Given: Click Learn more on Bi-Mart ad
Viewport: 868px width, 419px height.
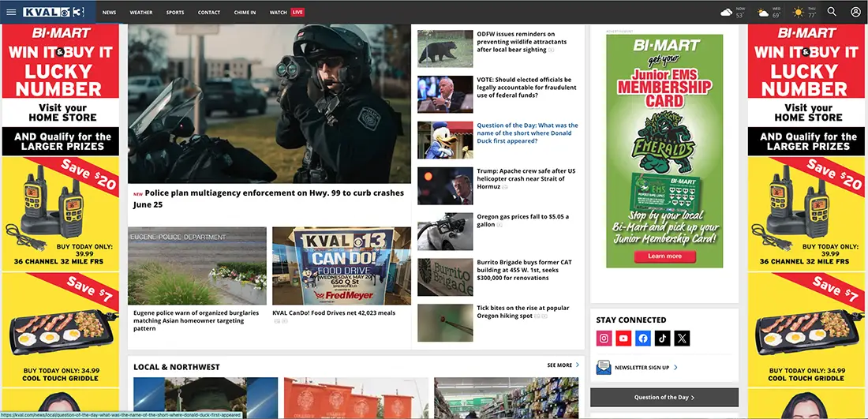Looking at the screenshot, I should pos(664,256).
